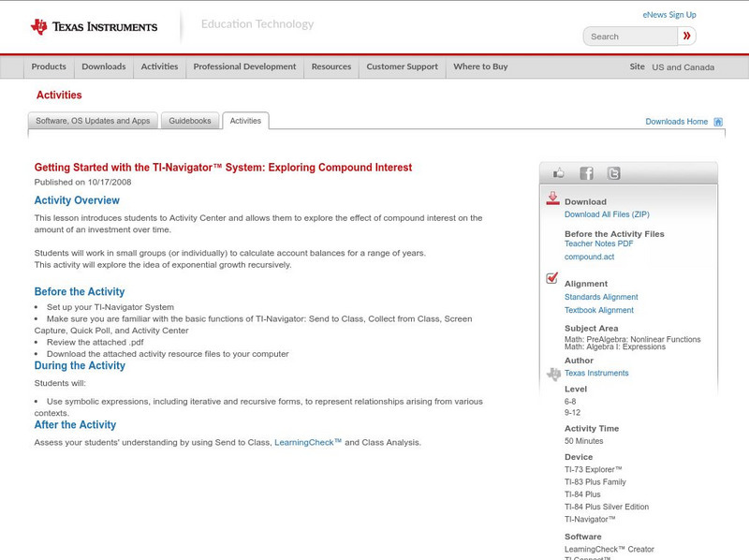Viewport: 749px width, 560px height.
Task: Switch to Software, OS Updates and Apps tab
Action: tap(93, 121)
